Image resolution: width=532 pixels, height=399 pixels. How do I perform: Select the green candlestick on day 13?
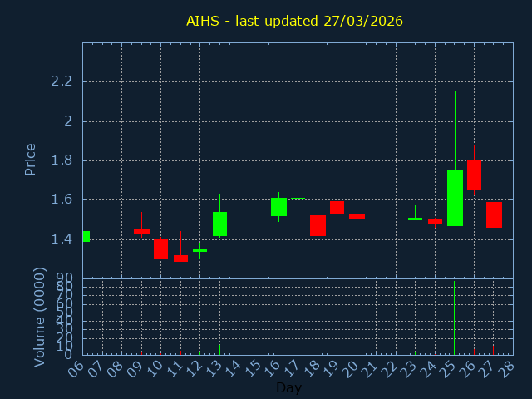click(219, 224)
